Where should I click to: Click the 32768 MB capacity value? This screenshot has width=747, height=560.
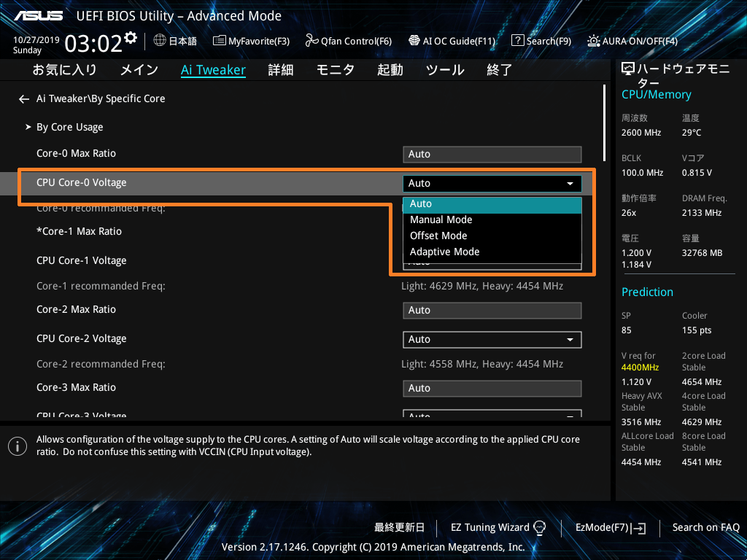click(x=703, y=253)
